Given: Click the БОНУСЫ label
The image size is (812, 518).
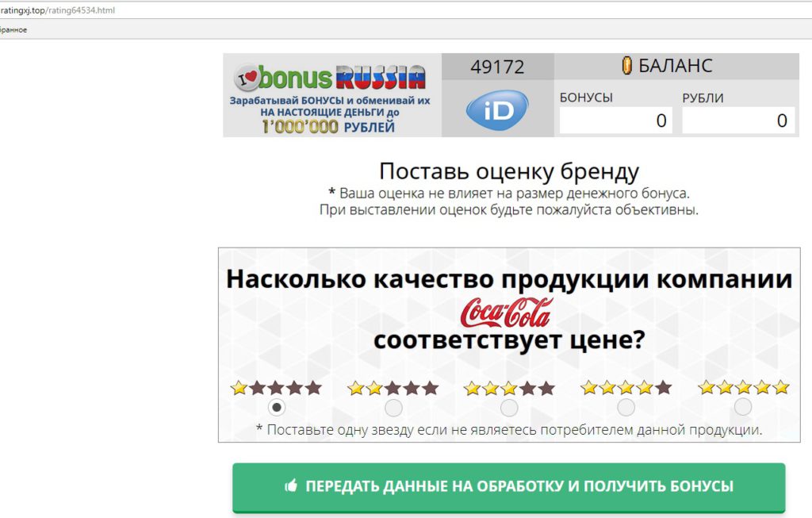Looking at the screenshot, I should point(586,98).
